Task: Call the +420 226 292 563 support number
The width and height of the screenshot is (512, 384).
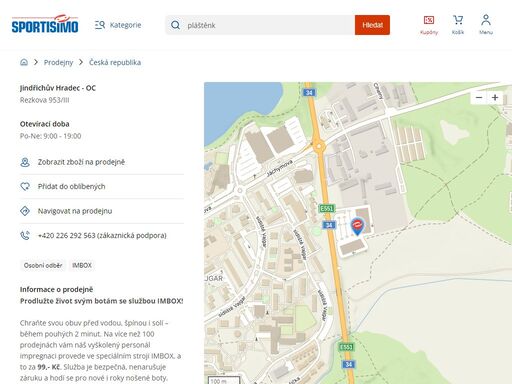Action: (x=102, y=236)
